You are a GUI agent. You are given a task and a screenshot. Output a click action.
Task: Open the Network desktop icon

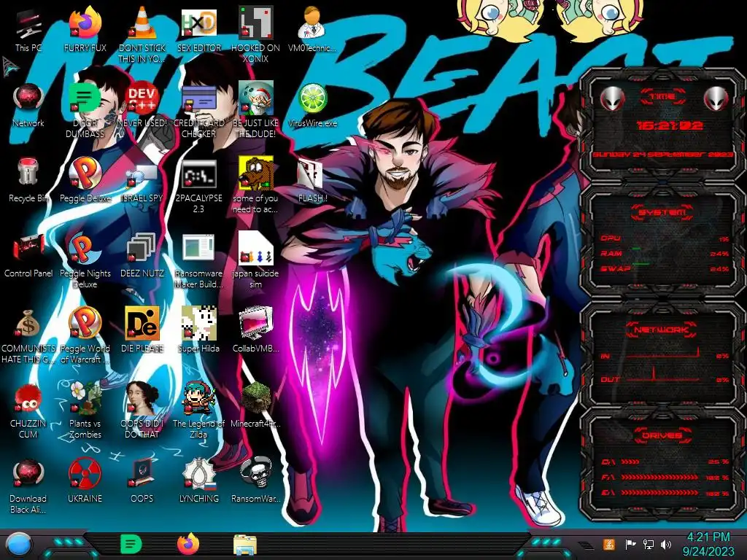(28, 106)
